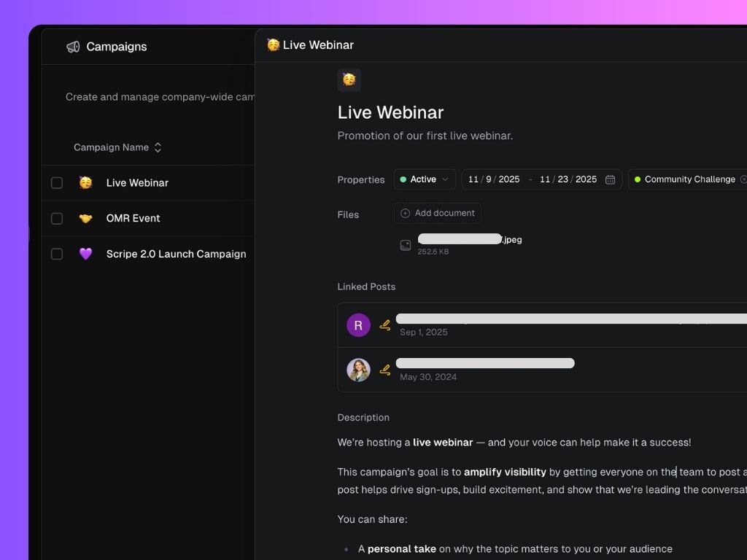Remove the Community Challenge tag
This screenshot has height=560, width=747.
click(743, 179)
